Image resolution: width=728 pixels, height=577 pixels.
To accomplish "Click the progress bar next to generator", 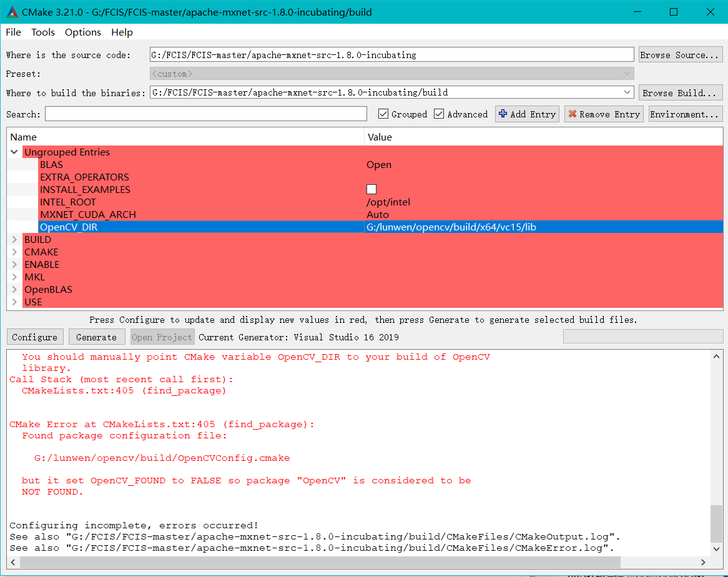I will [643, 337].
